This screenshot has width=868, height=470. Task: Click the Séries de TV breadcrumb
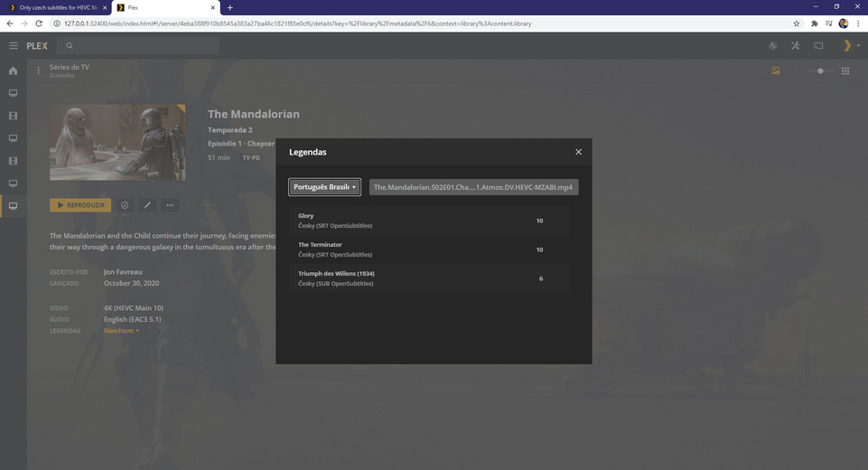coord(70,67)
